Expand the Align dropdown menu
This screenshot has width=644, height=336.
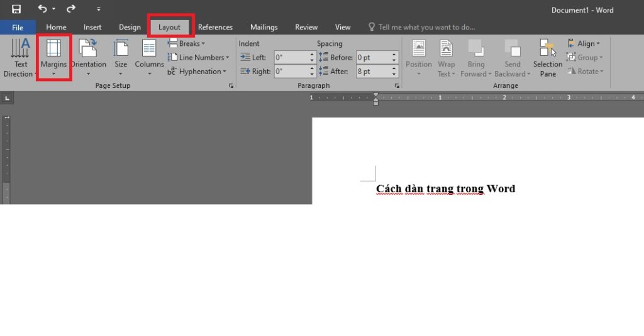tap(584, 44)
